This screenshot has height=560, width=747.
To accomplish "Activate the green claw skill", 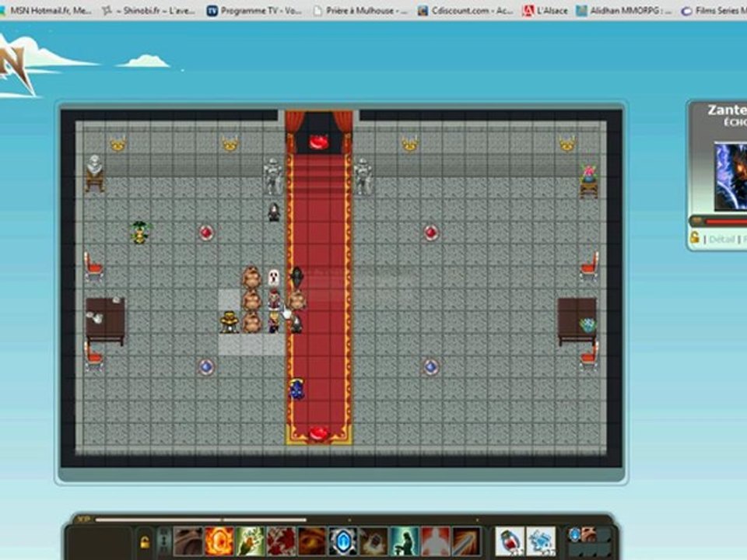I will point(250,541).
